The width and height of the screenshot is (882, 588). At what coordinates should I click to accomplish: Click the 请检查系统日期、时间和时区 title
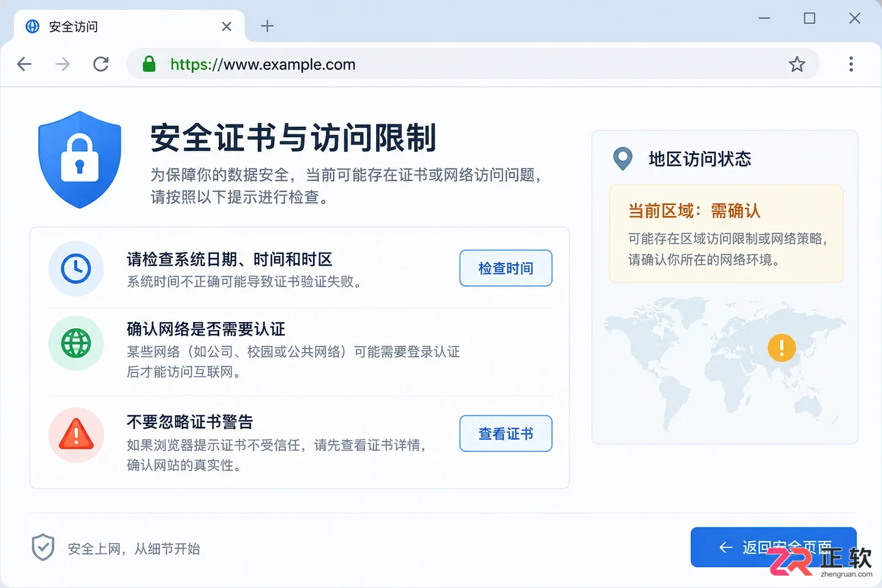(230, 259)
